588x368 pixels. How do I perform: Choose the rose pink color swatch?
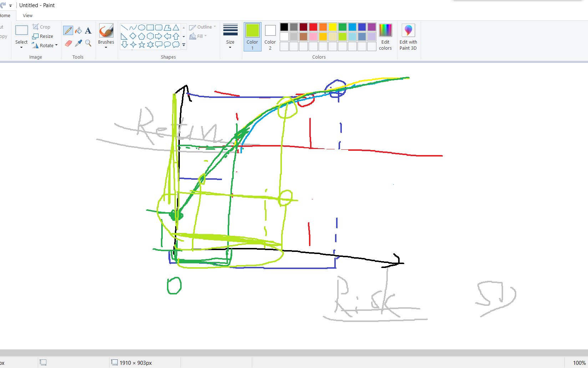tap(313, 37)
